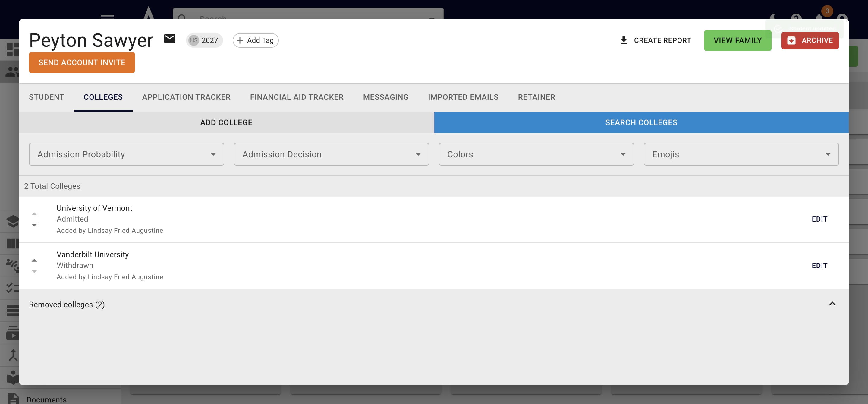Click the Vanderbilt University college name

click(x=93, y=254)
